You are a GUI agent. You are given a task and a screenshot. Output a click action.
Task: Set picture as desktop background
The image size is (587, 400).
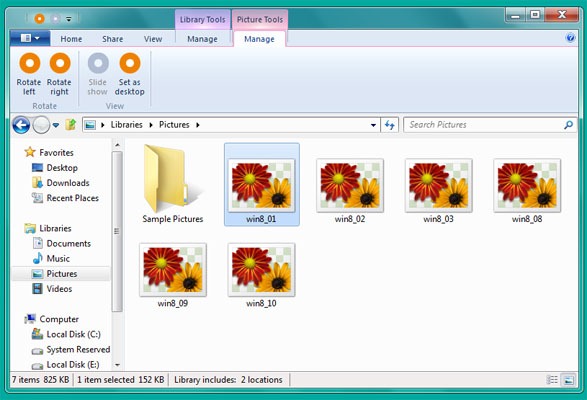[x=130, y=74]
